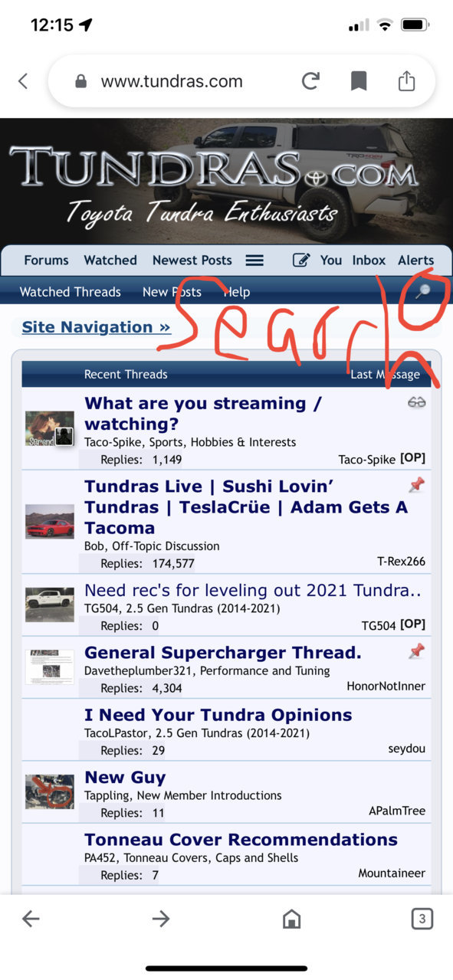This screenshot has width=453, height=980.
Task: Open the hamburger menu icon
Action: pos(254,261)
